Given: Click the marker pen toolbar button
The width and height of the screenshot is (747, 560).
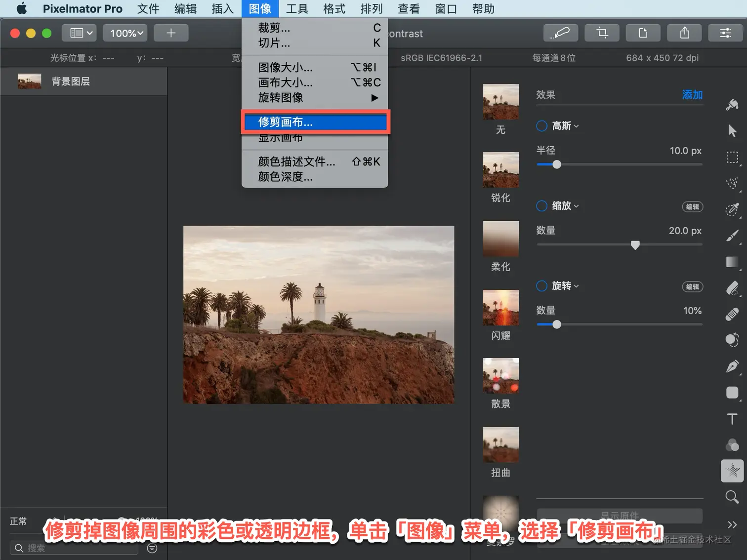Looking at the screenshot, I should (x=560, y=33).
